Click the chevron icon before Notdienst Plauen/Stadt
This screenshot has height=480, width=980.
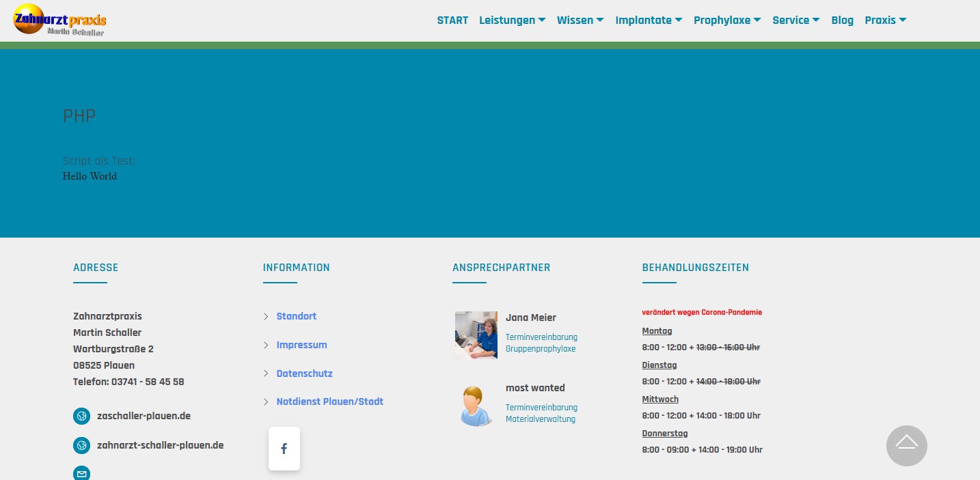point(266,401)
